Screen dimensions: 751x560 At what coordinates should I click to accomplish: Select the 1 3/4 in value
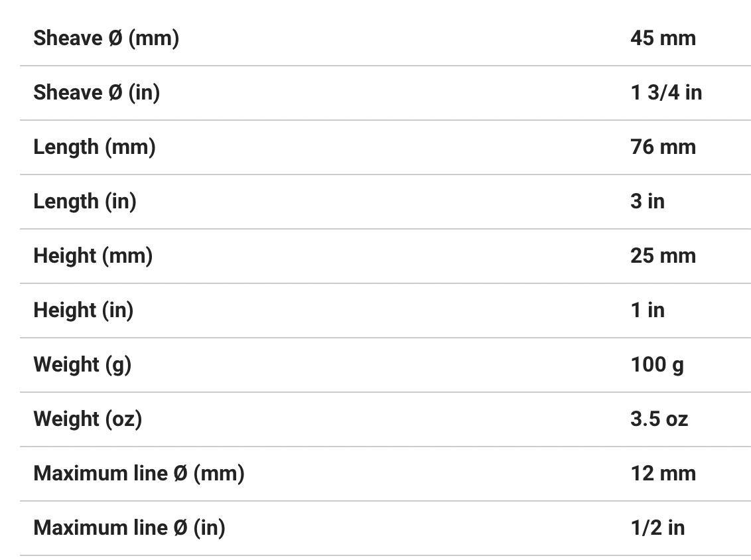coord(665,93)
